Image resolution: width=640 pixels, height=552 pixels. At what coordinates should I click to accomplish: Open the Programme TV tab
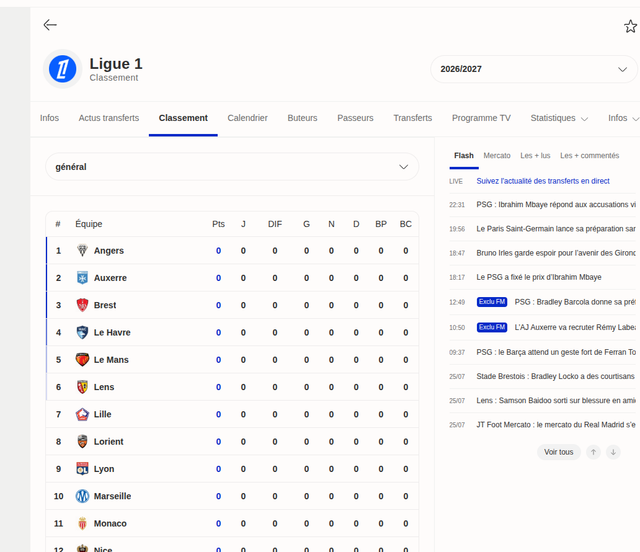tap(481, 118)
